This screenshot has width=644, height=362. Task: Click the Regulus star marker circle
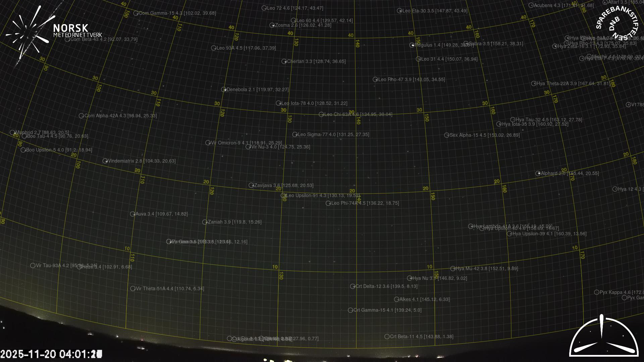[x=412, y=45]
